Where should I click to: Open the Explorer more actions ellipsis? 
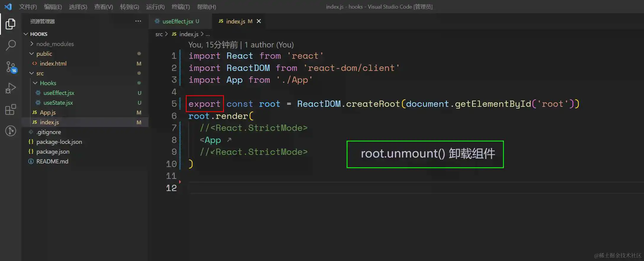pyautogui.click(x=138, y=21)
